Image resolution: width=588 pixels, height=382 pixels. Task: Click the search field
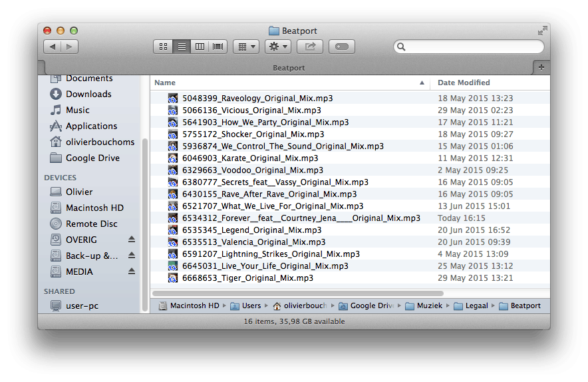coord(469,47)
